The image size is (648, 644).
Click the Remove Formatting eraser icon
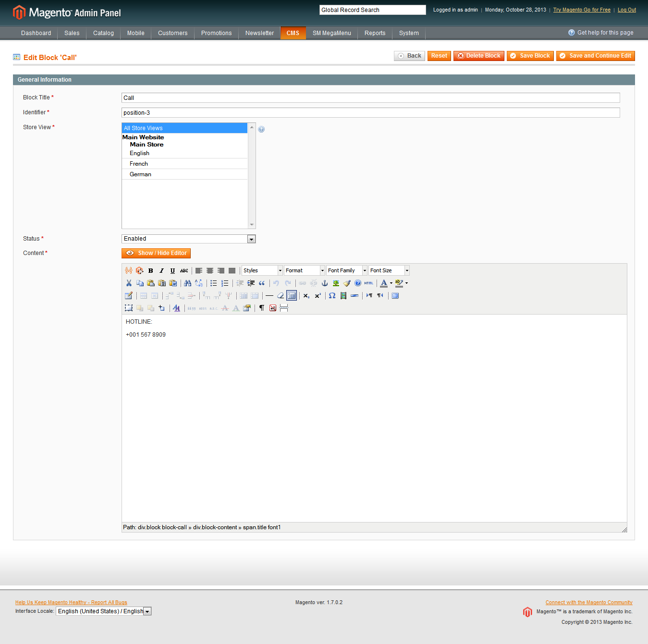tap(281, 295)
